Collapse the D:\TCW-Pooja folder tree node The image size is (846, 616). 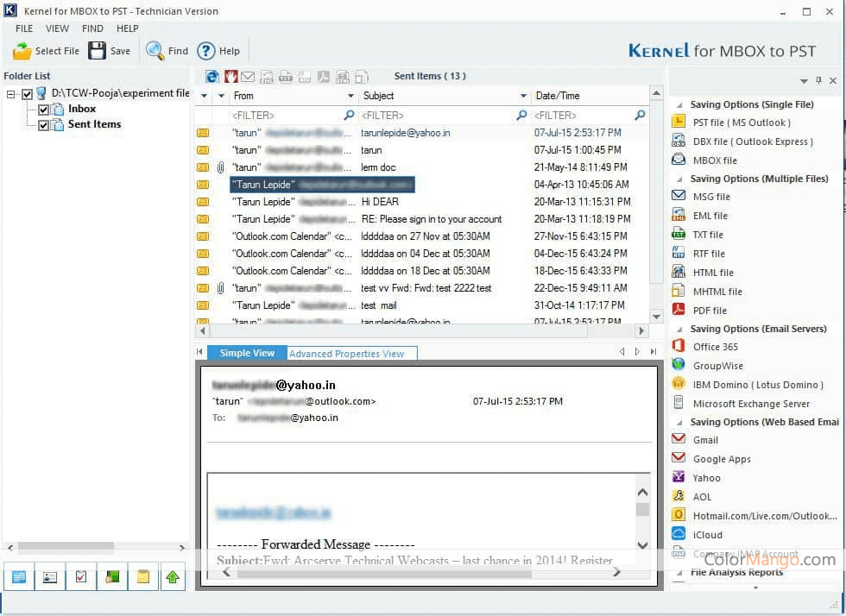click(10, 94)
